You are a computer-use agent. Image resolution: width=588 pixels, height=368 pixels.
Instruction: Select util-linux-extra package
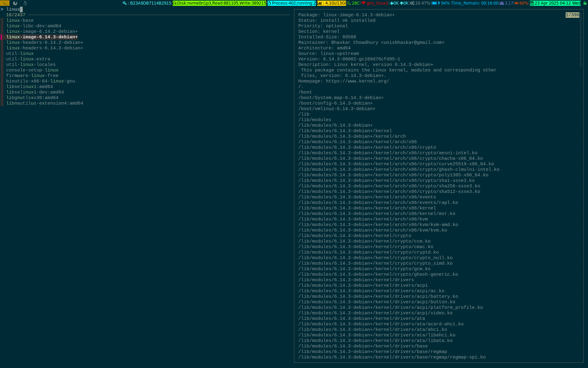[28, 59]
